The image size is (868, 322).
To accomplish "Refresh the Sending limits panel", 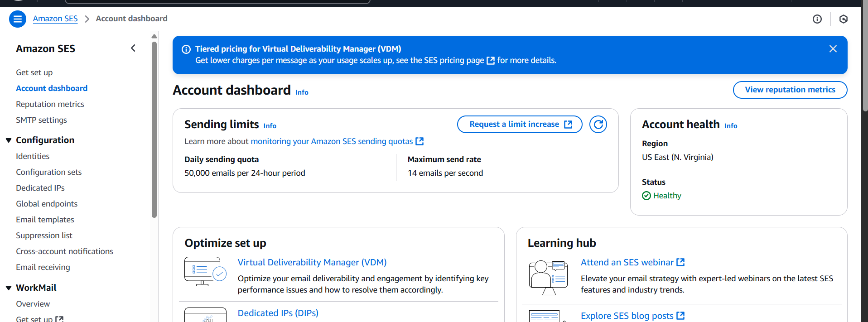I will 598,124.
